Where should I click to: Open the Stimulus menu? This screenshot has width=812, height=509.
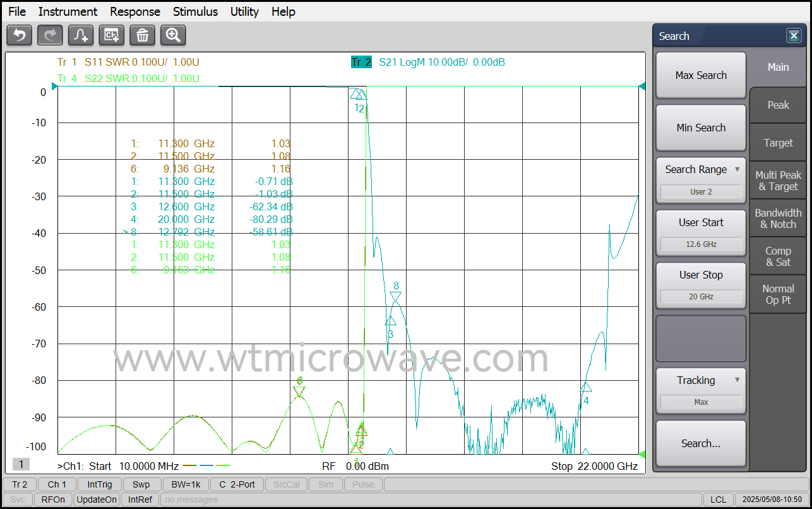click(195, 11)
